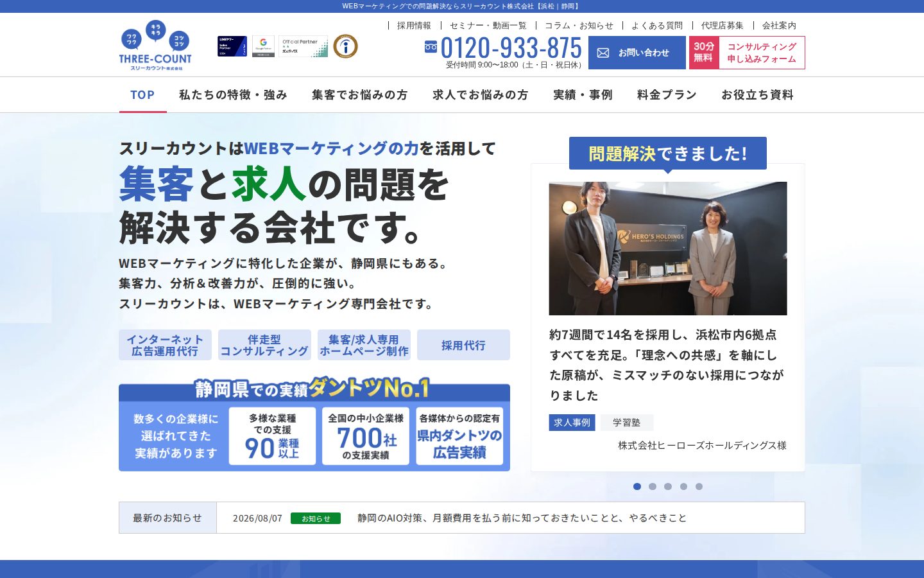Image resolution: width=924 pixels, height=578 pixels.
Task: Select the third carousel dot
Action: (x=668, y=486)
